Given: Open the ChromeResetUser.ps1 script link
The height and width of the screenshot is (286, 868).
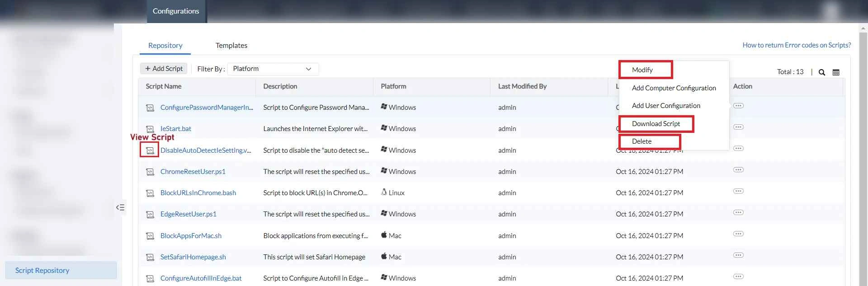Looking at the screenshot, I should pos(193,172).
